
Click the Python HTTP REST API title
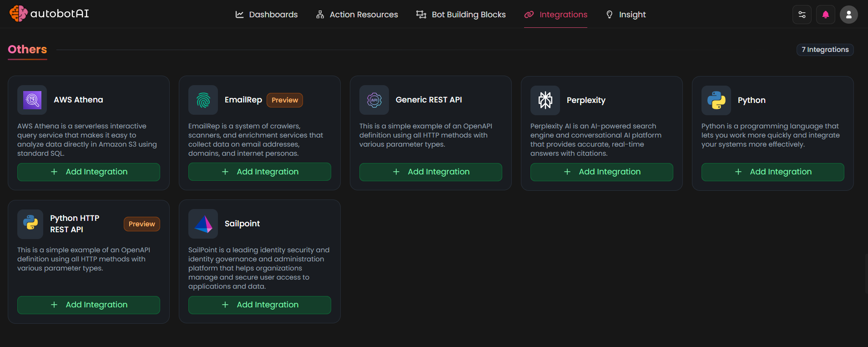click(x=75, y=224)
